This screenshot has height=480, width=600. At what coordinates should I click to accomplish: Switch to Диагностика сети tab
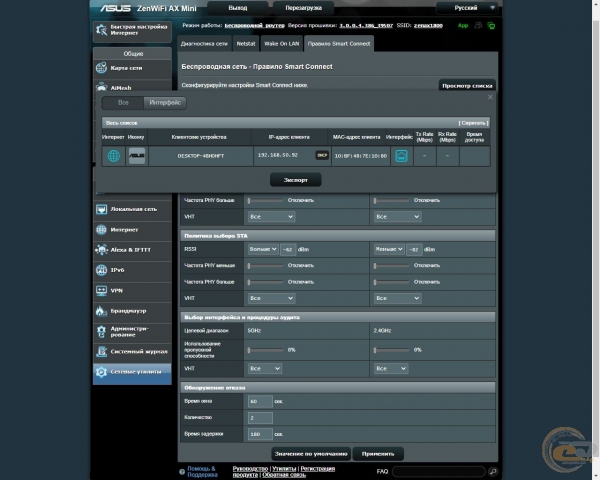pyautogui.click(x=204, y=44)
